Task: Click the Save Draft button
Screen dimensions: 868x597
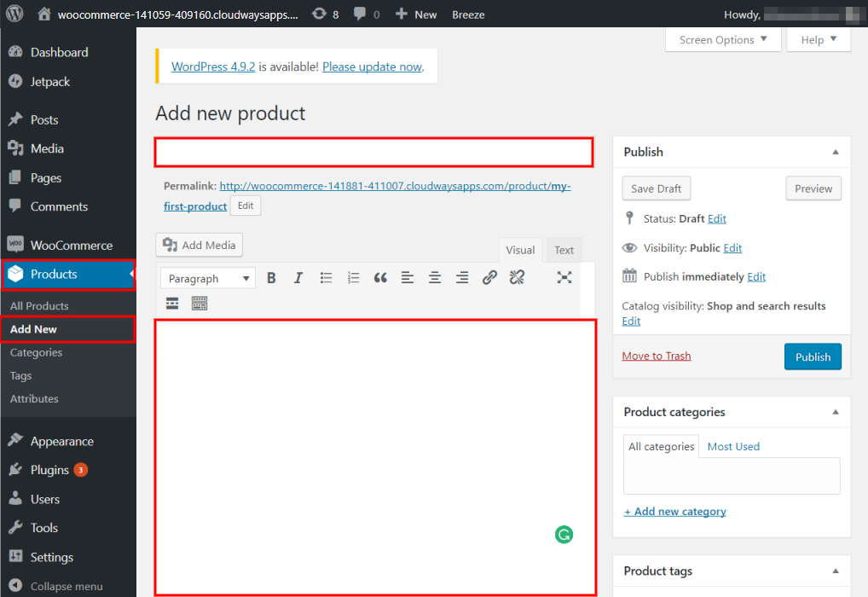Action: pyautogui.click(x=656, y=188)
